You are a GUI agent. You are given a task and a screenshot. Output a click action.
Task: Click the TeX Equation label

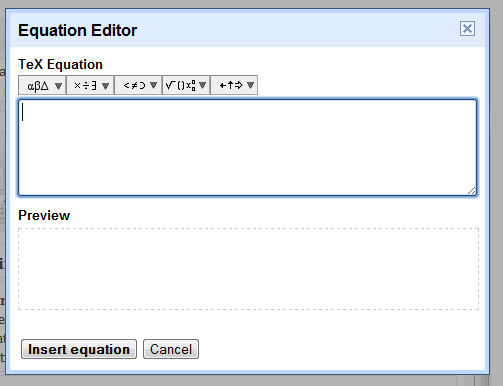[60, 64]
